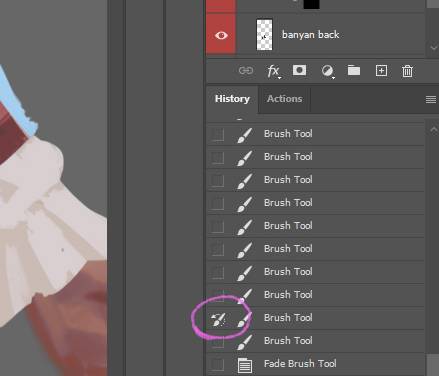This screenshot has width=439, height=376.
Task: Click the Layers panel scroll-down arrow
Action: pyautogui.click(x=434, y=47)
